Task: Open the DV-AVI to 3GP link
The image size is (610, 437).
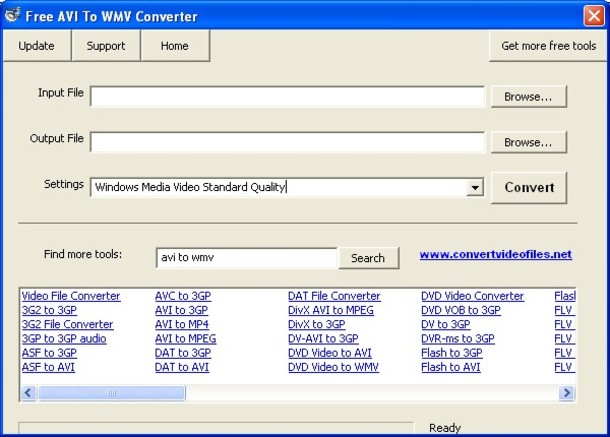Action: click(x=323, y=339)
